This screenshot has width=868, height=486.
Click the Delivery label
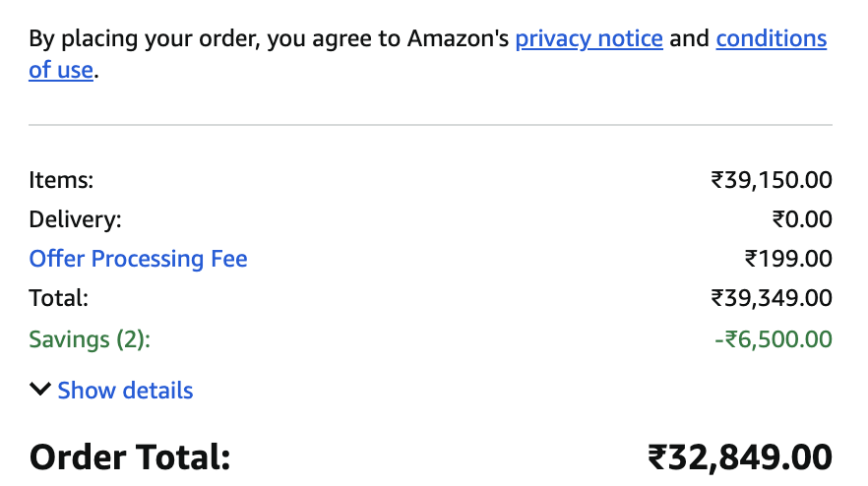coord(75,219)
